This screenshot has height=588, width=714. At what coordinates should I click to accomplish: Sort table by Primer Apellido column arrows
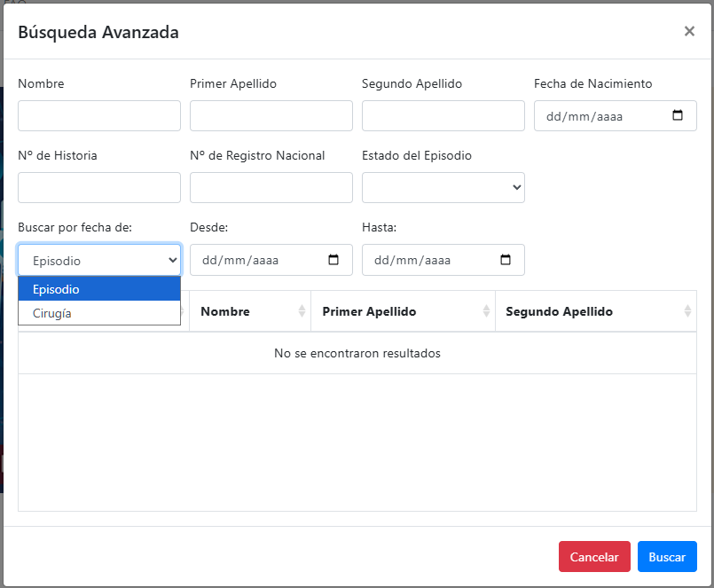(x=486, y=311)
